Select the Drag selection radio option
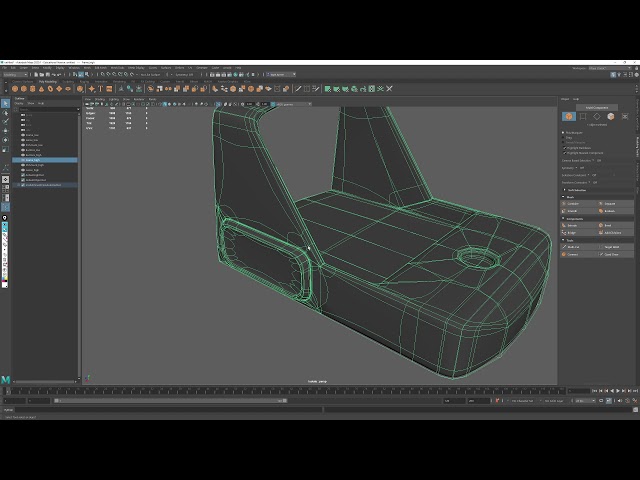 pos(563,138)
